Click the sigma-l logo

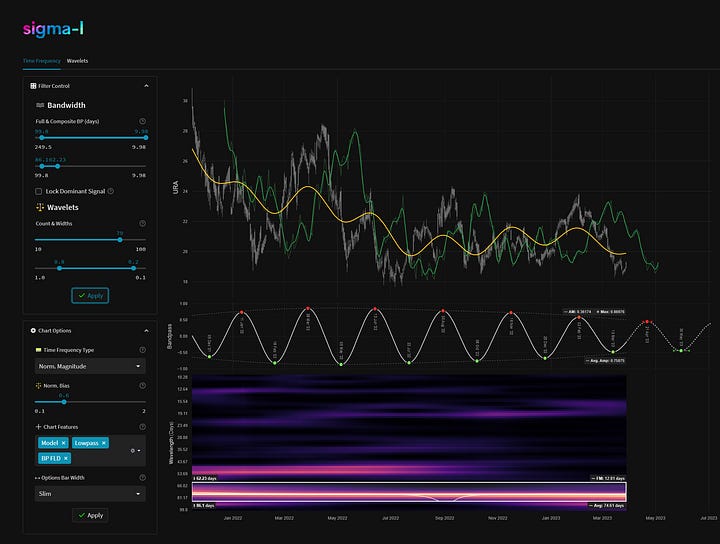53,29
